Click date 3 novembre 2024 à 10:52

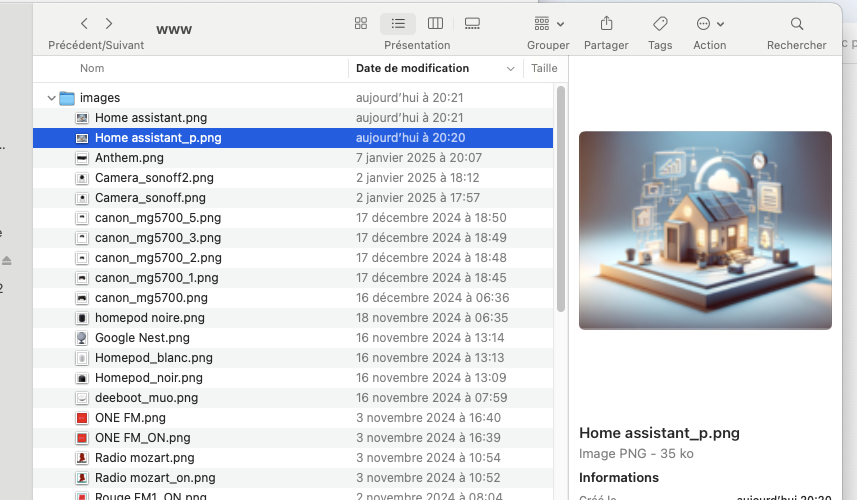point(428,478)
